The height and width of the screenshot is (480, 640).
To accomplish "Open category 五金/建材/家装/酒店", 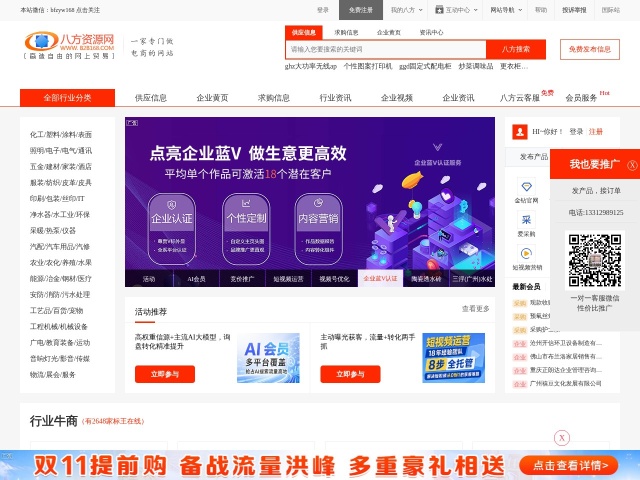I will click(x=61, y=167).
